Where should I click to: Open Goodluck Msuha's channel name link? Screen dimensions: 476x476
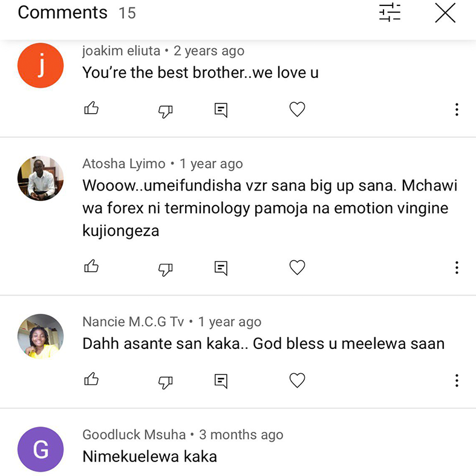coord(134,435)
